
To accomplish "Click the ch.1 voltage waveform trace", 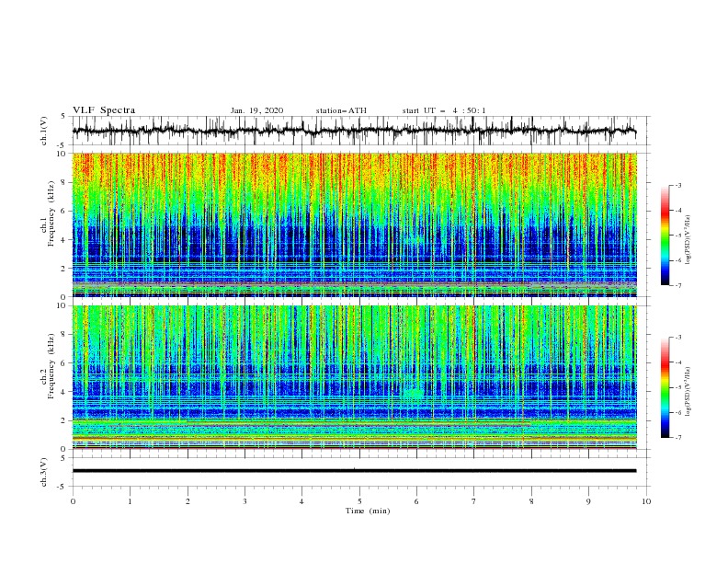I will (354, 131).
